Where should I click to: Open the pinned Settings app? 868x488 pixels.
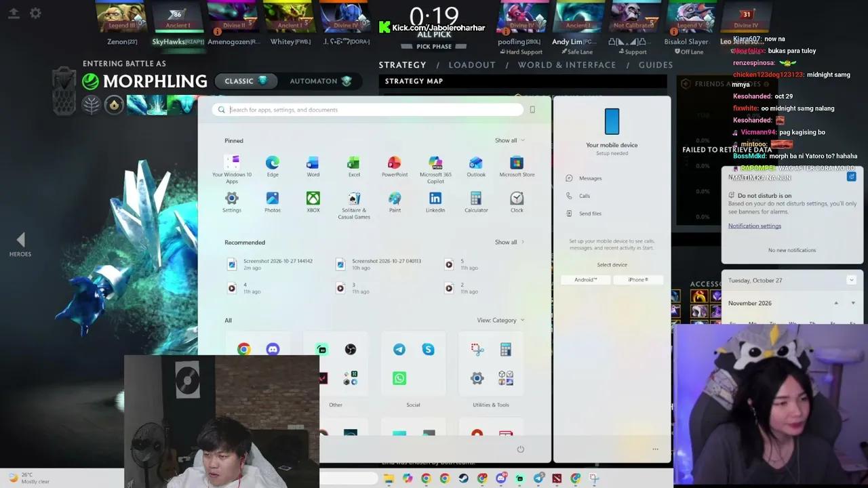[232, 202]
